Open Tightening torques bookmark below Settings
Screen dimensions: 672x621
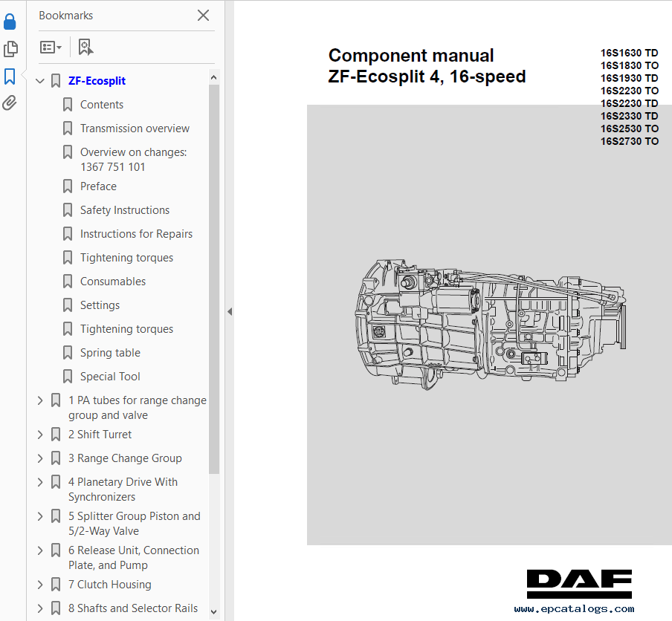click(x=126, y=329)
